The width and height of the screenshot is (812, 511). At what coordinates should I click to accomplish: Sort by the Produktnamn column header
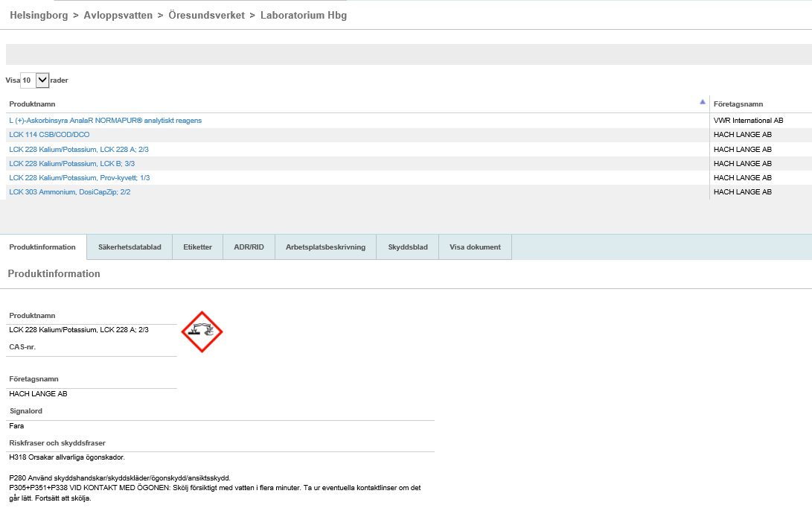point(32,104)
